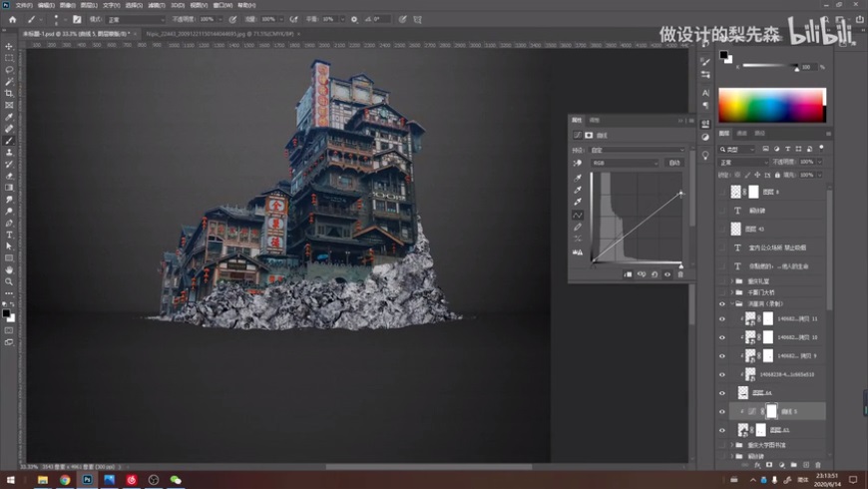This screenshot has height=489, width=868.
Task: Delete the Curves adjustment via trash icon
Action: (x=680, y=274)
